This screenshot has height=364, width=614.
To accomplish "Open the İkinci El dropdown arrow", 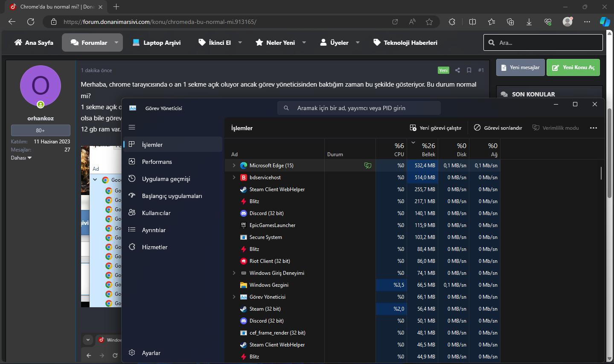I will coord(240,43).
